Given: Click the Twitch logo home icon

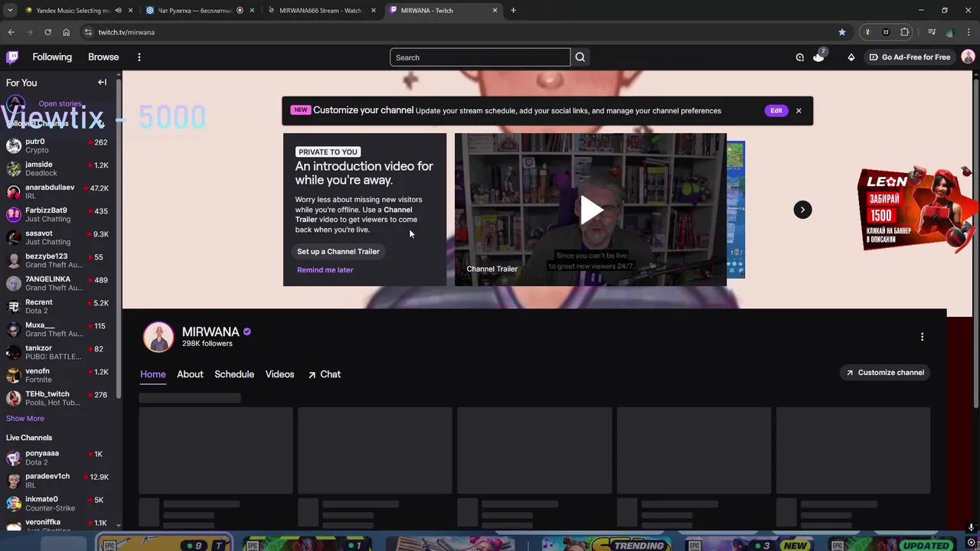Looking at the screenshot, I should (x=12, y=57).
